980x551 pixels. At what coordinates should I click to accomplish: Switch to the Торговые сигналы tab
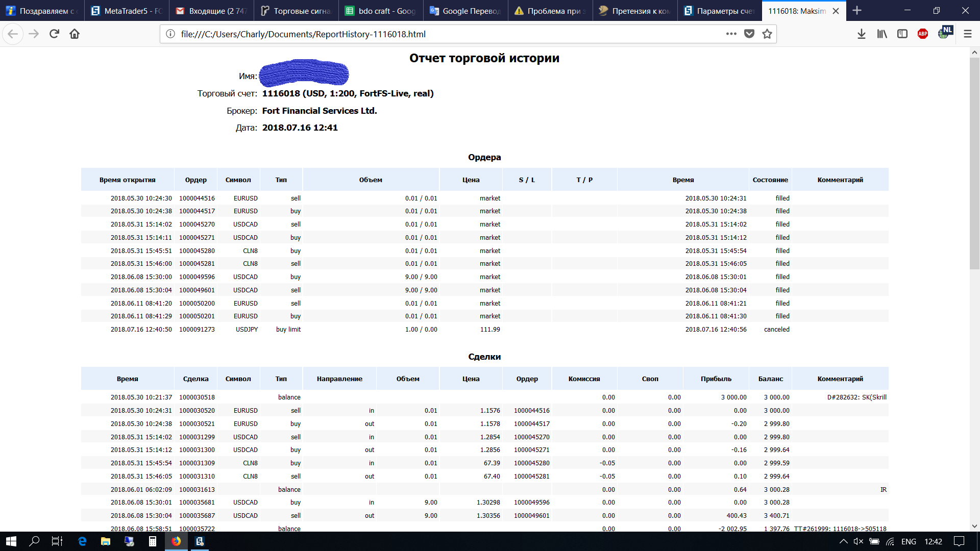coord(296,11)
